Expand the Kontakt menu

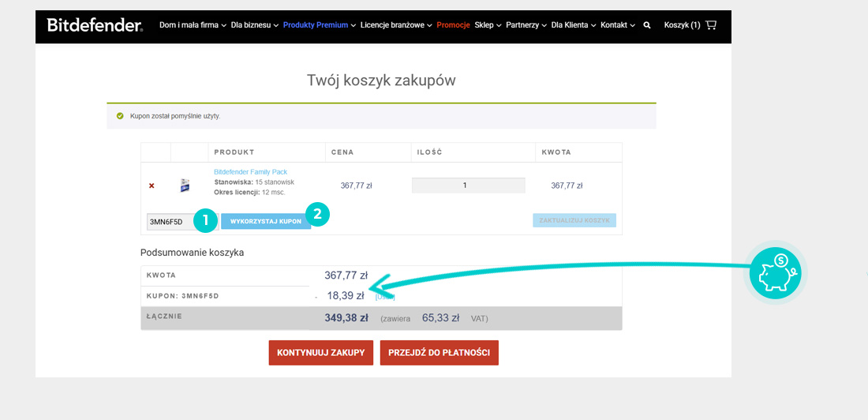618,25
